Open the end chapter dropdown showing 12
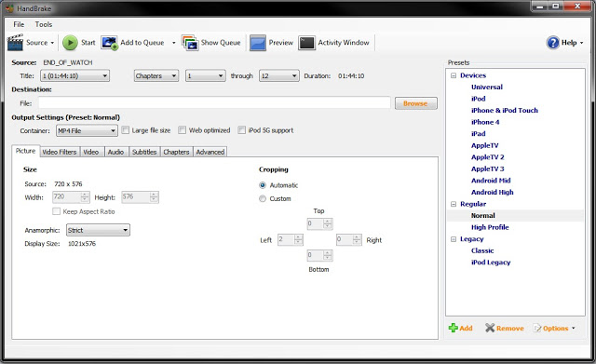This screenshot has height=364, width=596. pos(279,76)
